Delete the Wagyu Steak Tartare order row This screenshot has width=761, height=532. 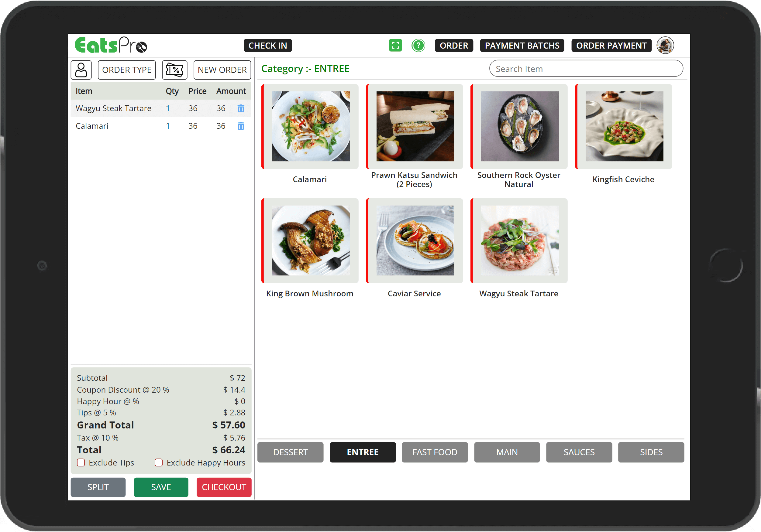coord(241,108)
